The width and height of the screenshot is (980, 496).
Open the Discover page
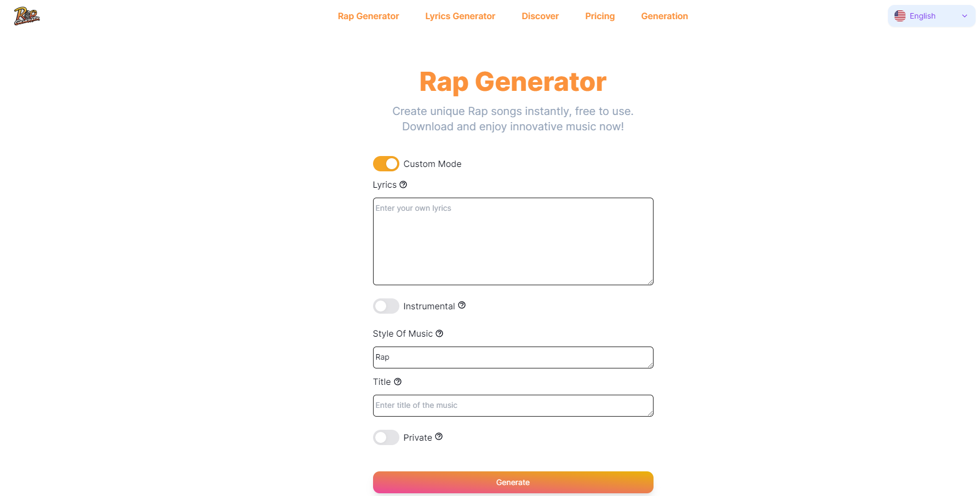pos(540,16)
